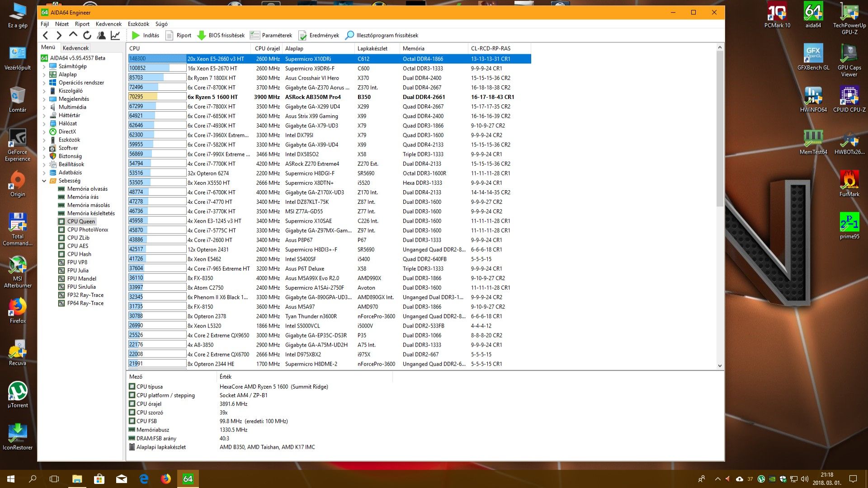This screenshot has width=868, height=488.
Task: Open the taskbar volume control
Action: click(x=804, y=479)
